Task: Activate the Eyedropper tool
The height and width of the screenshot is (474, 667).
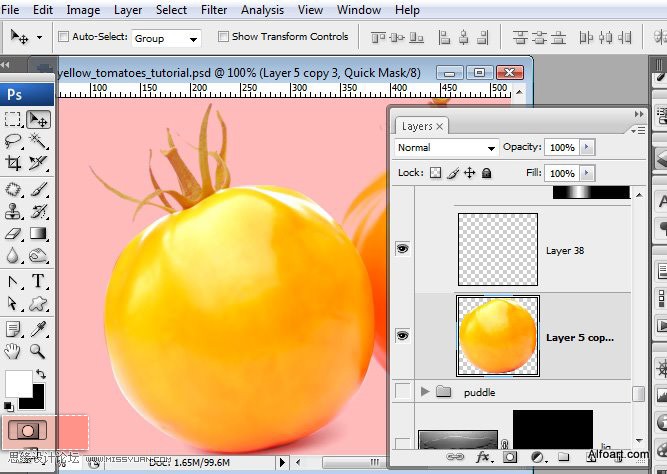Action: click(x=38, y=329)
